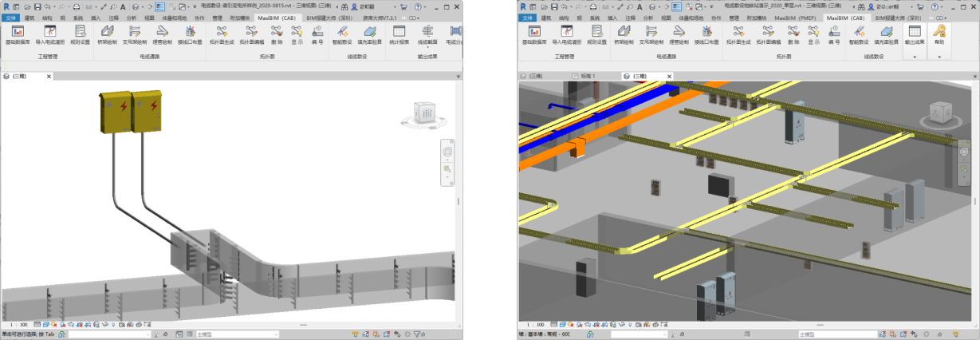980x340 pixels.
Task: Expand 线缆截面 dropdown in left window
Action: coord(427,46)
